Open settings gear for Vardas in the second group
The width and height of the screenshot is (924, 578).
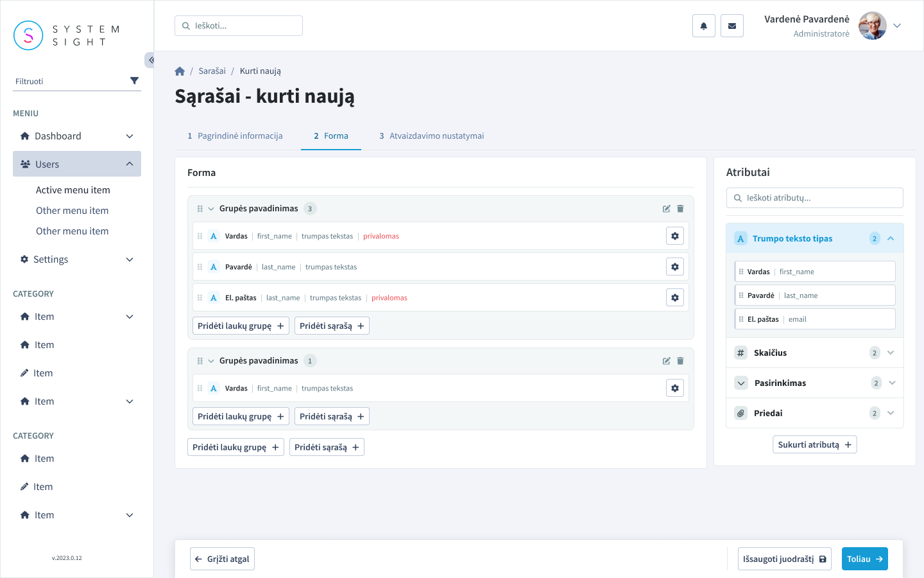click(x=675, y=388)
